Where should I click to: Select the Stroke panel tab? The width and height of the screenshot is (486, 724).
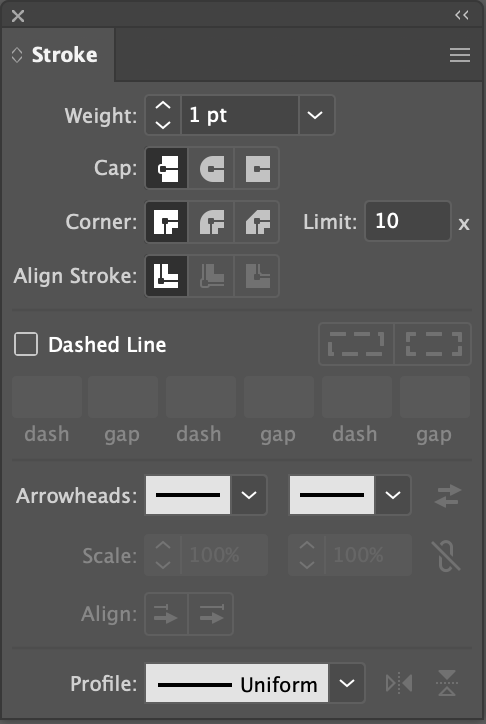tap(58, 55)
